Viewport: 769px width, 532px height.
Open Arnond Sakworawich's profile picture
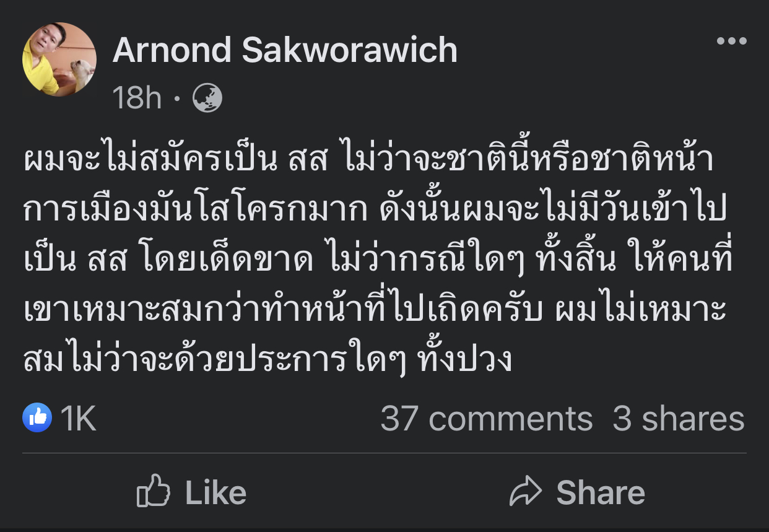pyautogui.click(x=59, y=59)
